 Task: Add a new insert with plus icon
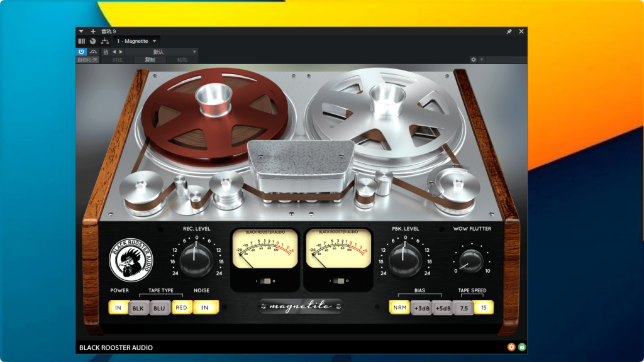point(93,31)
